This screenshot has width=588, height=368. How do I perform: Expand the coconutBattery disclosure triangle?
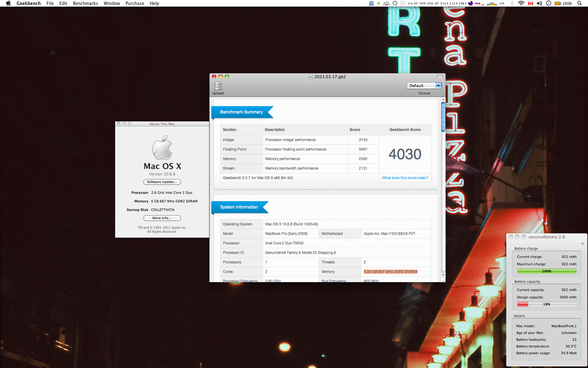tap(582, 244)
